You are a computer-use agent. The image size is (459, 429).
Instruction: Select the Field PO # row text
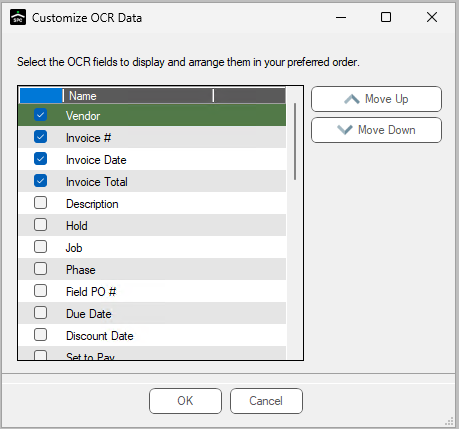point(91,292)
